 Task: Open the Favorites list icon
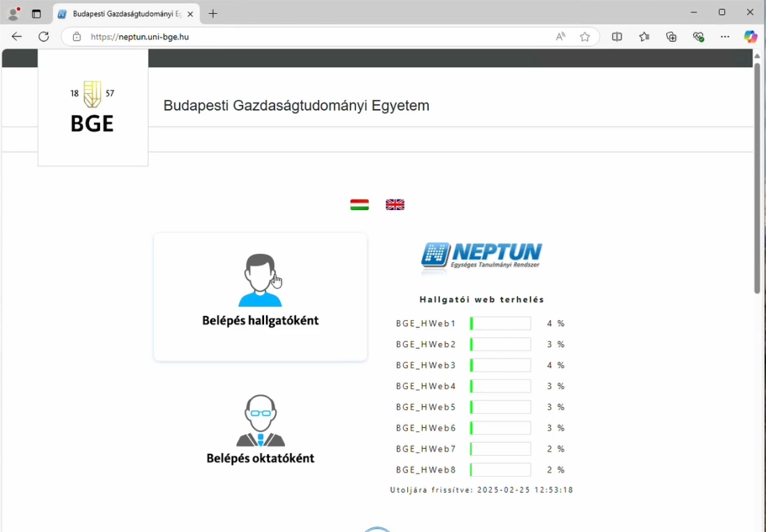(x=644, y=36)
